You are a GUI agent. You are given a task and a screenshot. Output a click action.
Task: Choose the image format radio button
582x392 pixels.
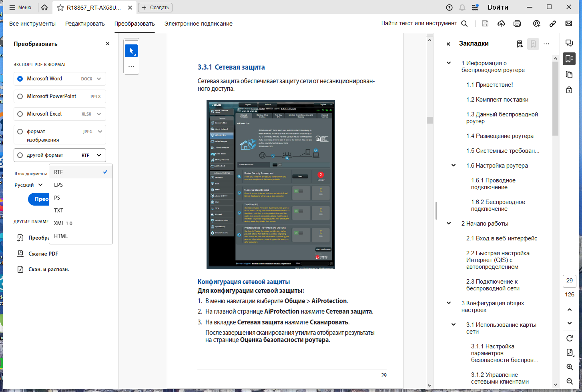coord(20,132)
